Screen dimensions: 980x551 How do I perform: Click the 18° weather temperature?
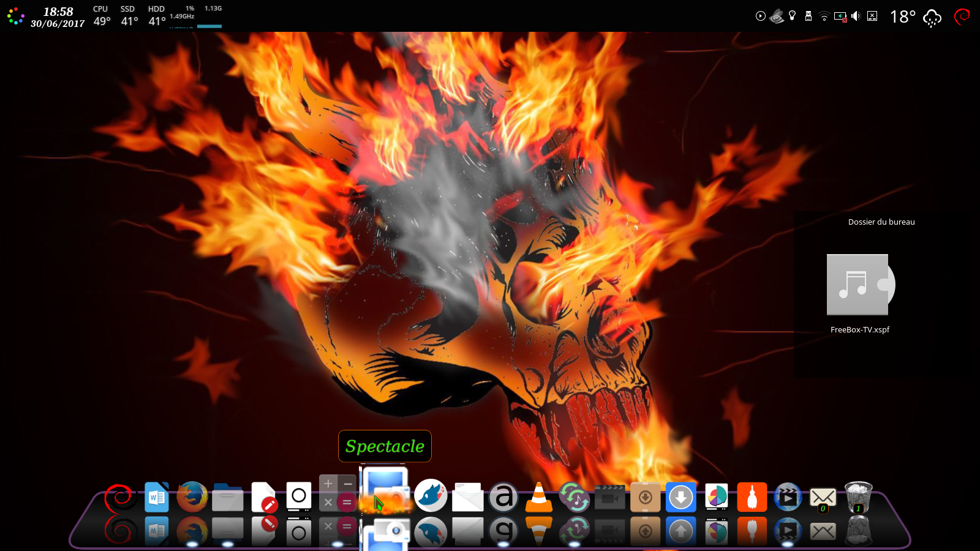coord(903,17)
